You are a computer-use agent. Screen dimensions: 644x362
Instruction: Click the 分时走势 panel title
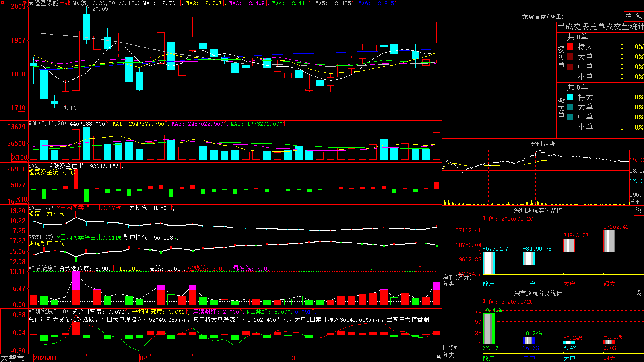[x=543, y=144]
